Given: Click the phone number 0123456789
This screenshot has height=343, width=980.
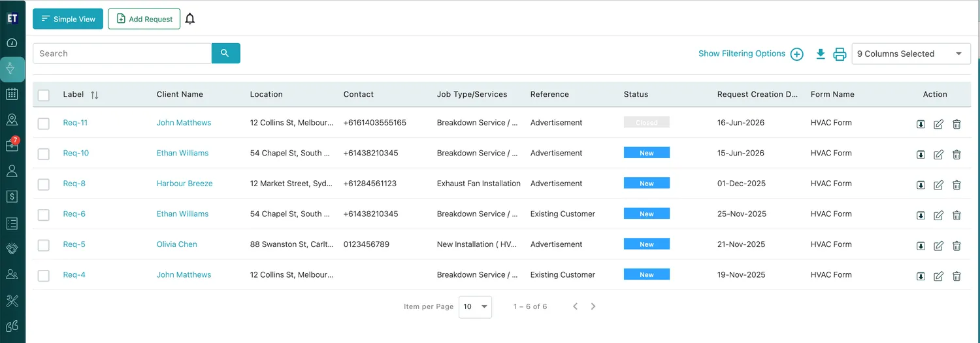Looking at the screenshot, I should point(367,244).
